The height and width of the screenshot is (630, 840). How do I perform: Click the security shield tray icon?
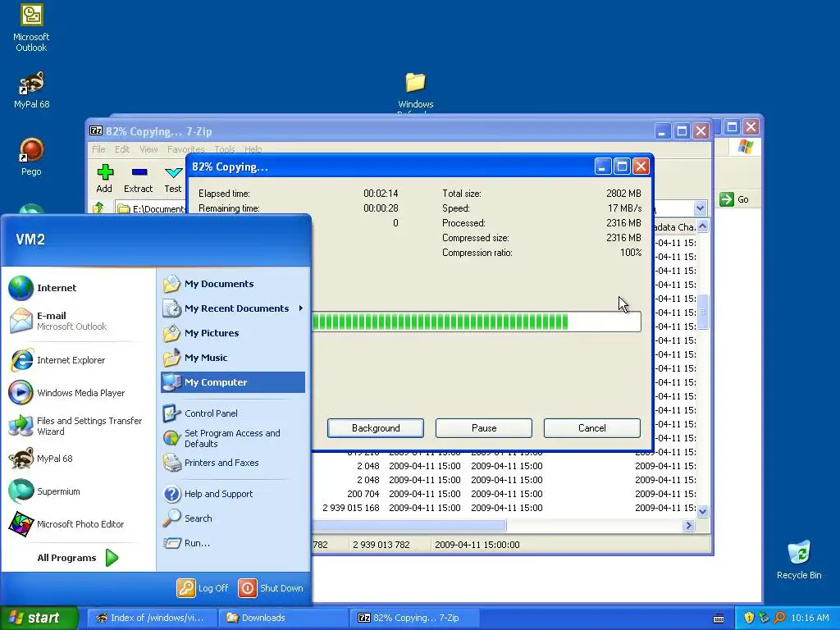tap(749, 618)
